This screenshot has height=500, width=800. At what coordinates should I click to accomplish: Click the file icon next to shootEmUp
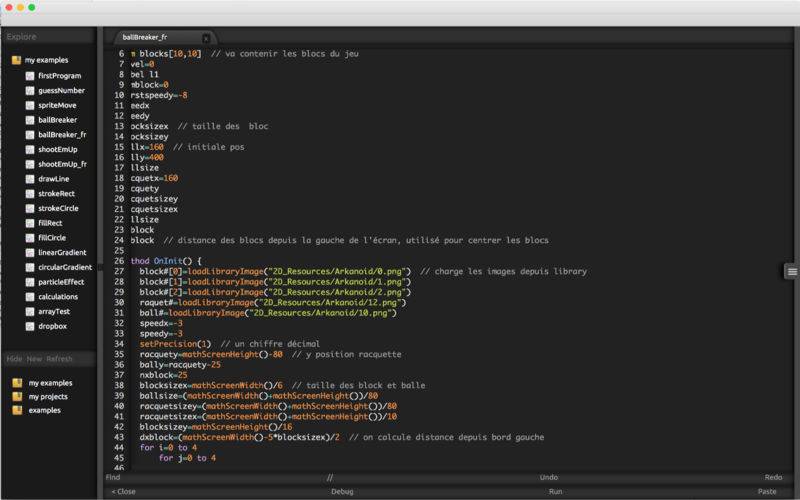[x=30, y=149]
